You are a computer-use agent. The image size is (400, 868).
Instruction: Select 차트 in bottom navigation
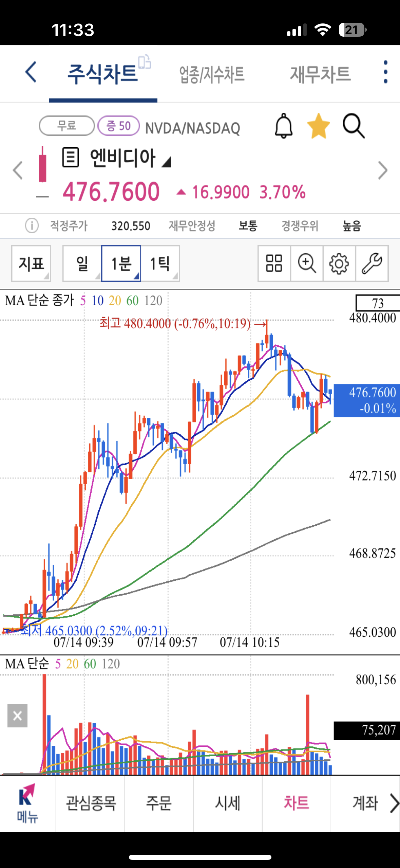point(296,803)
